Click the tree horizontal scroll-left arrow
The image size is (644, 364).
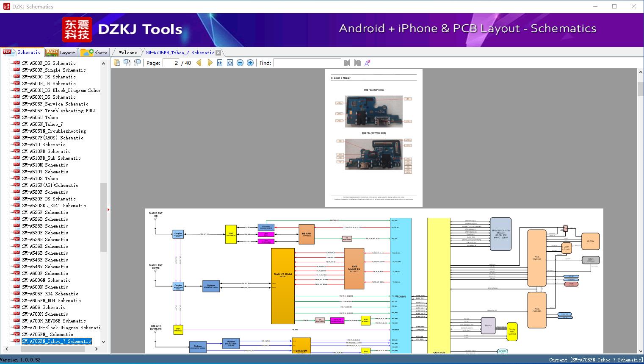coord(6,349)
